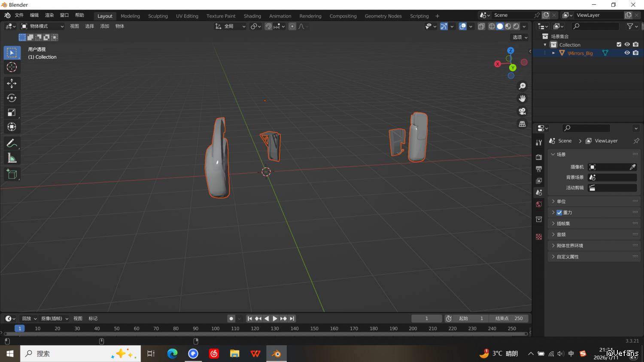Select the Move tool in toolbar
Screen dimensions: 644x362
[x=12, y=83]
